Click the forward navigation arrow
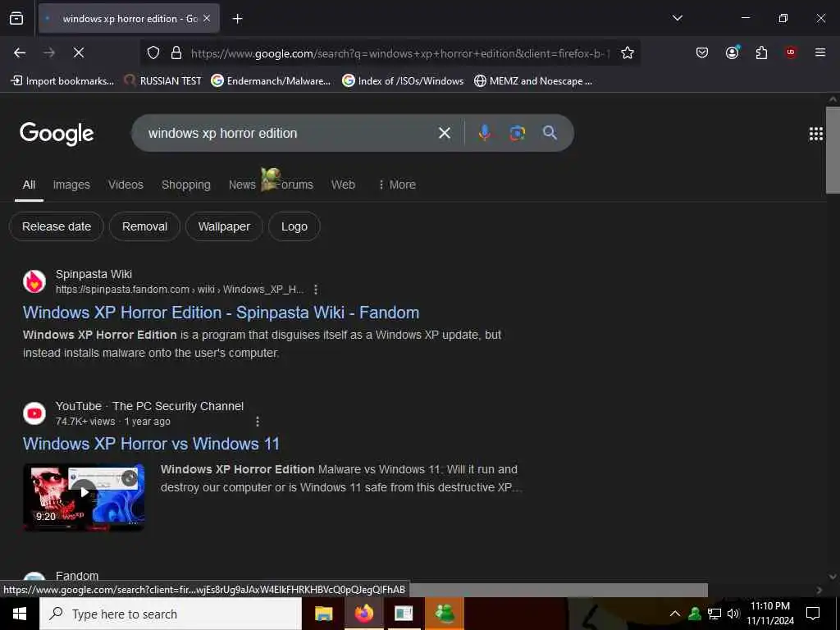 point(49,52)
